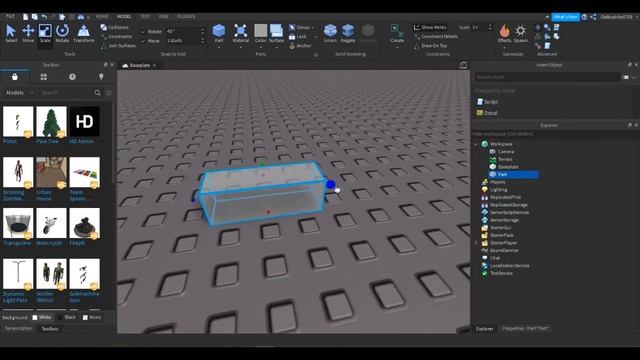Click the Undo arrow in quick access
The width and height of the screenshot is (640, 360).
44,17
